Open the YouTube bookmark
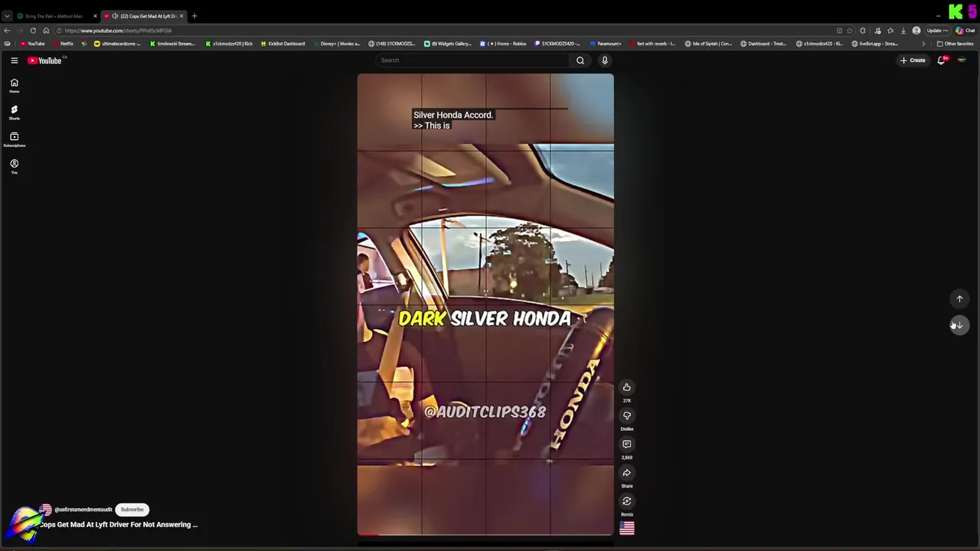980x551 pixels. pos(32,44)
